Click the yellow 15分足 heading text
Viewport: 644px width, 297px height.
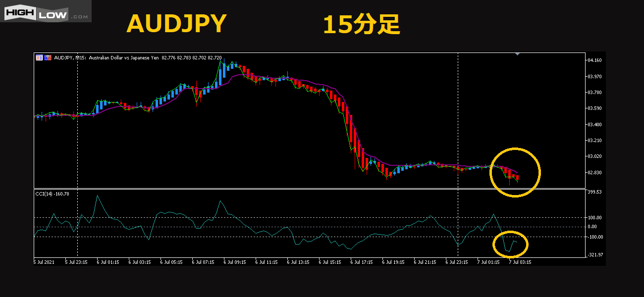click(361, 24)
